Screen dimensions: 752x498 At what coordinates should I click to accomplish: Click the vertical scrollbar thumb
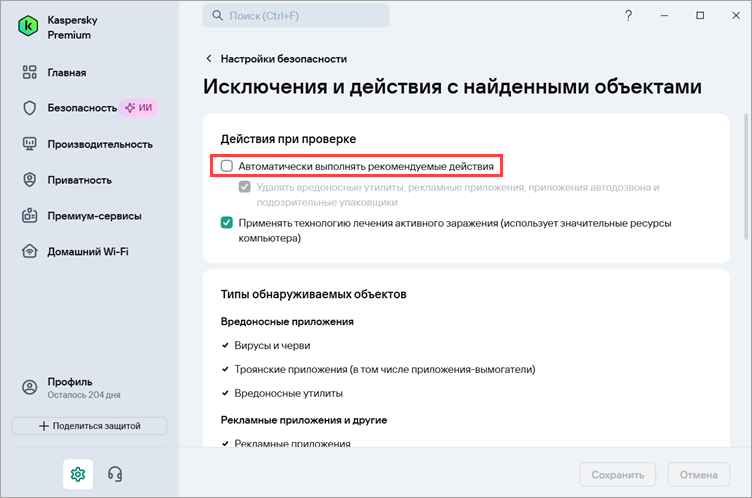(745, 177)
